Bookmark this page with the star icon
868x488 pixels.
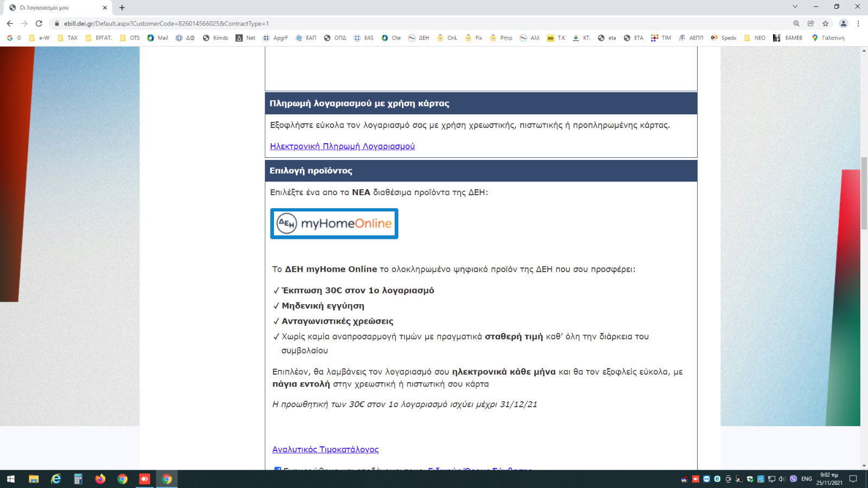pyautogui.click(x=826, y=23)
